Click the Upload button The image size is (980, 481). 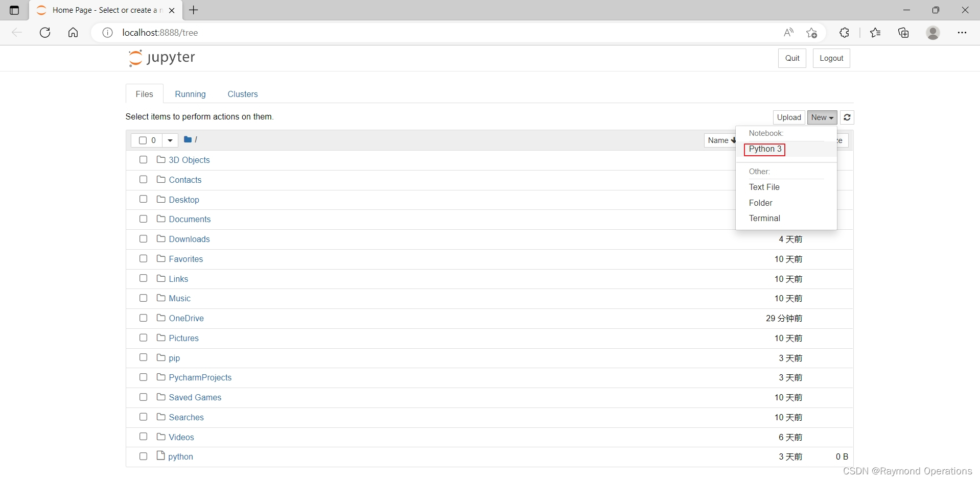(x=789, y=117)
